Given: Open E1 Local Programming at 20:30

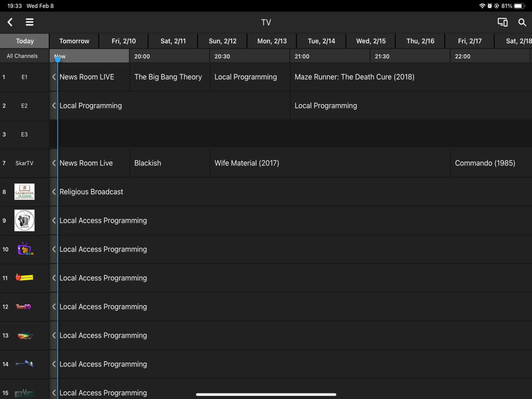Looking at the screenshot, I should [250, 77].
